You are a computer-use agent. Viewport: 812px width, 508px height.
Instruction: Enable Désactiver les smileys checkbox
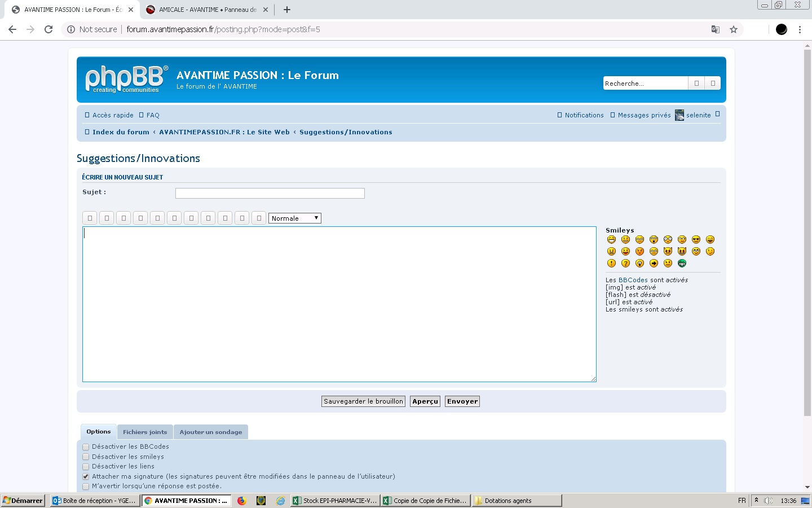[x=86, y=457]
